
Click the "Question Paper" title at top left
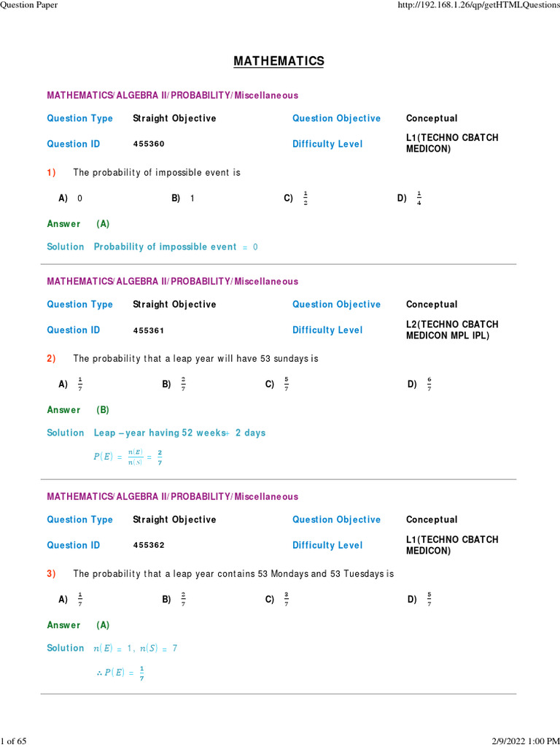[29, 5]
